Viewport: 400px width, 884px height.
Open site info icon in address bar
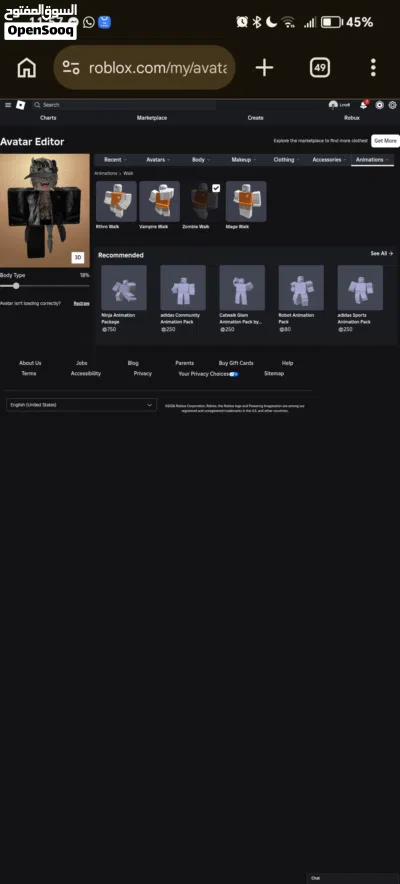click(x=71, y=68)
